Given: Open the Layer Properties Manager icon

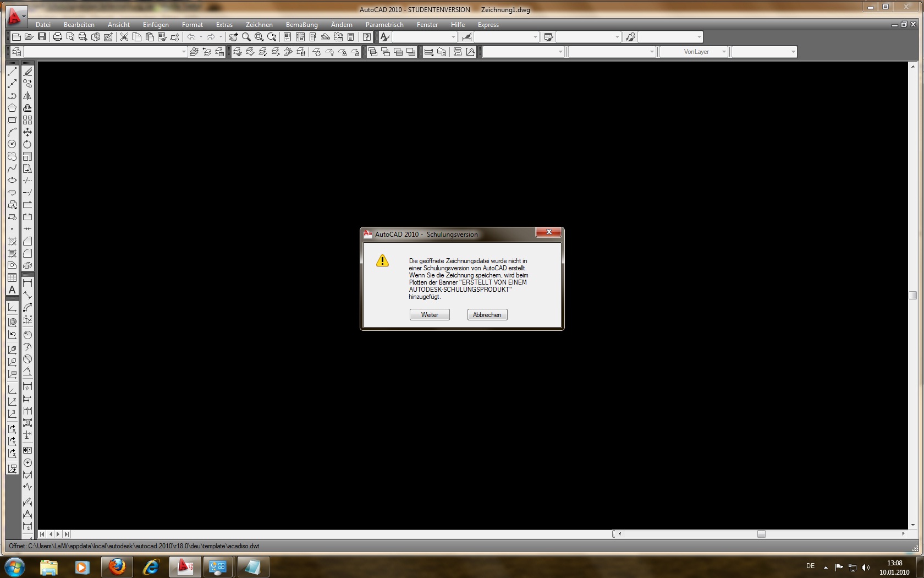Looking at the screenshot, I should click(16, 52).
